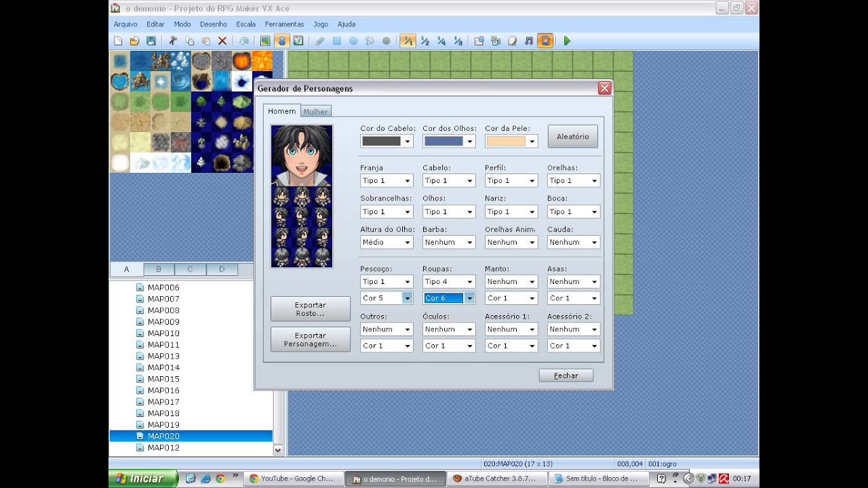
Task: Open the Barba dropdown
Action: click(x=449, y=242)
